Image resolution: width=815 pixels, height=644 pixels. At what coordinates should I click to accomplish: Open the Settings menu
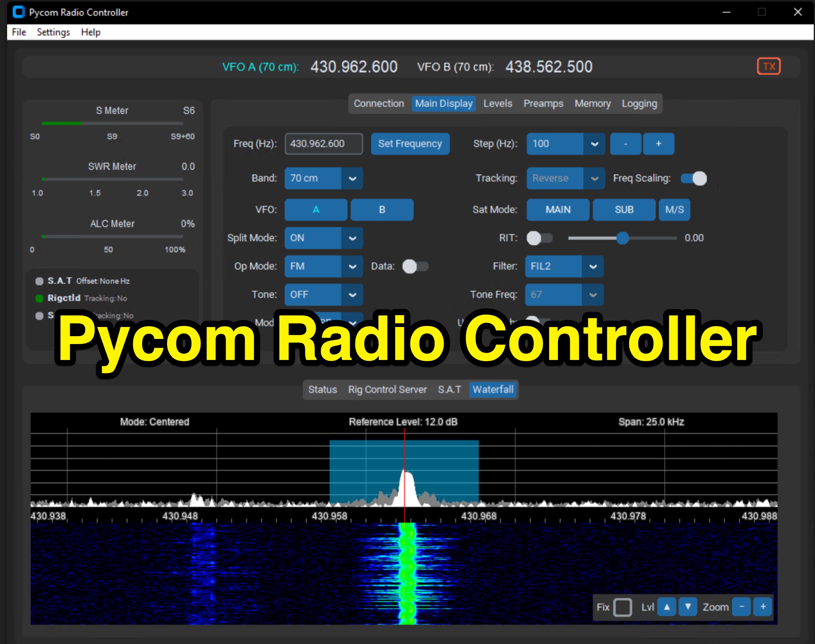click(x=53, y=32)
